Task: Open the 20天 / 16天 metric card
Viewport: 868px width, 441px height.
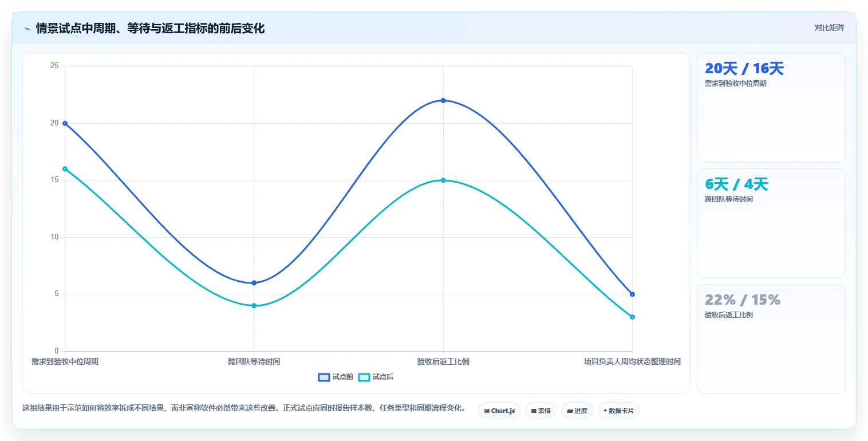Action: pyautogui.click(x=771, y=108)
